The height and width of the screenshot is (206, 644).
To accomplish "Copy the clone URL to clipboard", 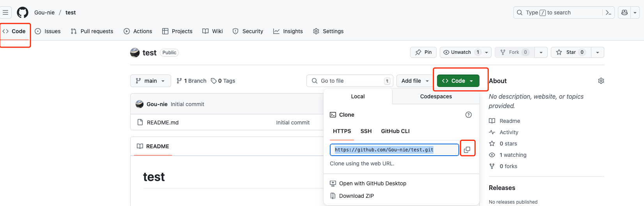I will click(x=467, y=150).
